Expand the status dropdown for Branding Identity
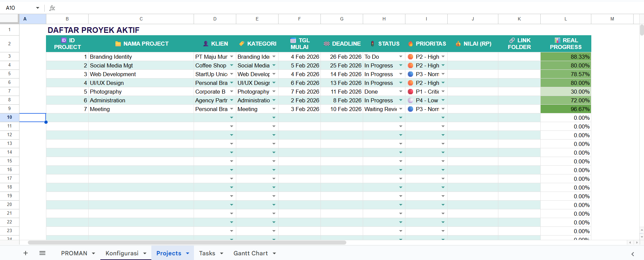The height and width of the screenshot is (260, 644). coord(401,57)
